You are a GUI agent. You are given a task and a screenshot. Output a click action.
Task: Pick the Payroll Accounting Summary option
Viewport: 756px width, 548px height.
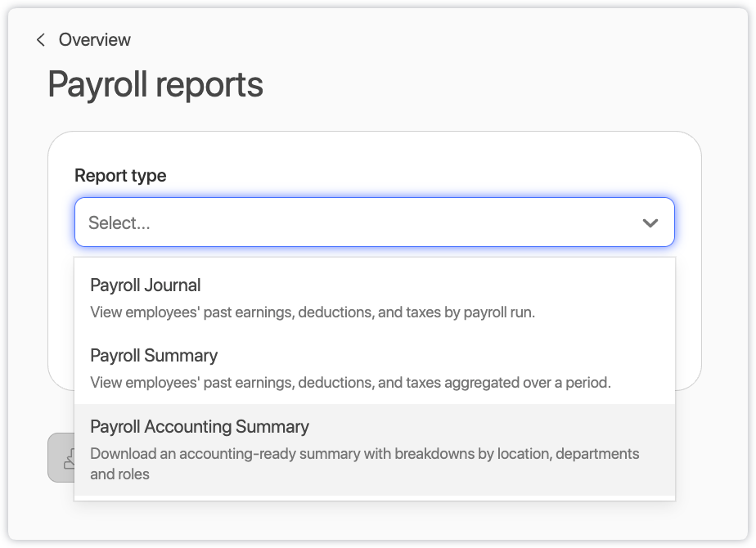pos(200,427)
